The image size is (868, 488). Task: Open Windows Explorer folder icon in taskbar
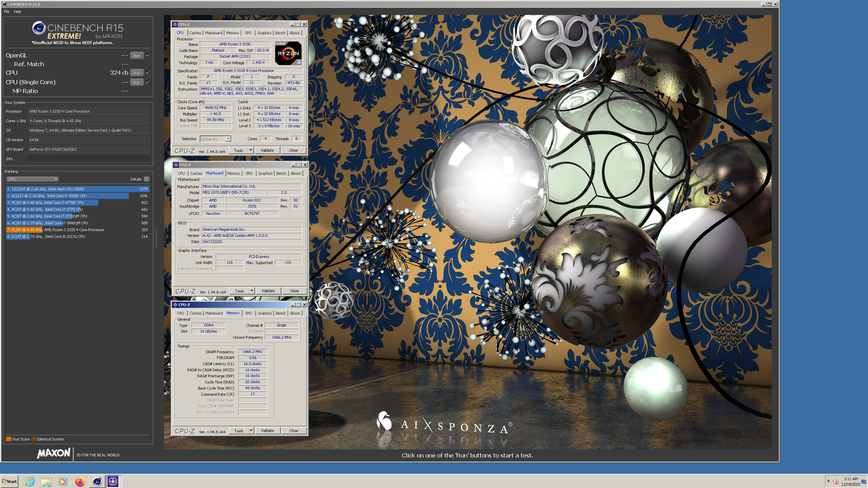tap(46, 481)
